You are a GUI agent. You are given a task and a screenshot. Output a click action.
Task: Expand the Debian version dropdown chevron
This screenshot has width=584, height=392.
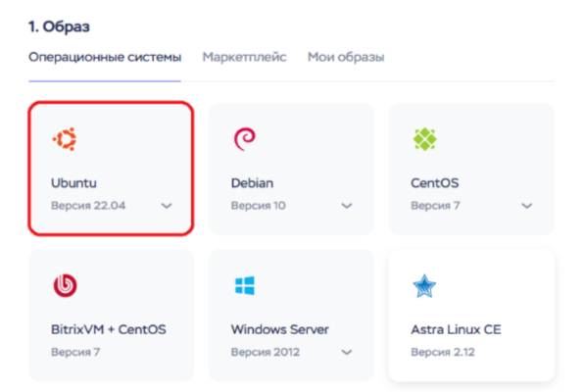(347, 206)
